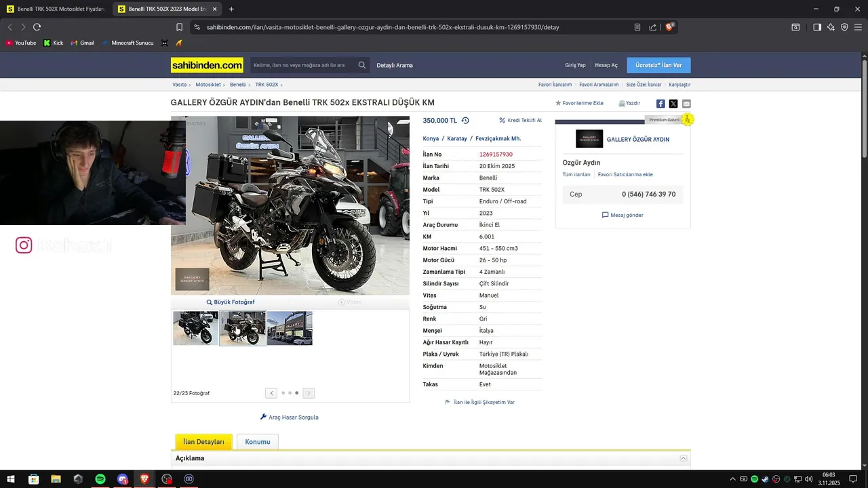Viewport: 868px width, 488px height.
Task: Click Araç Hasar Sorgula link
Action: (289, 418)
